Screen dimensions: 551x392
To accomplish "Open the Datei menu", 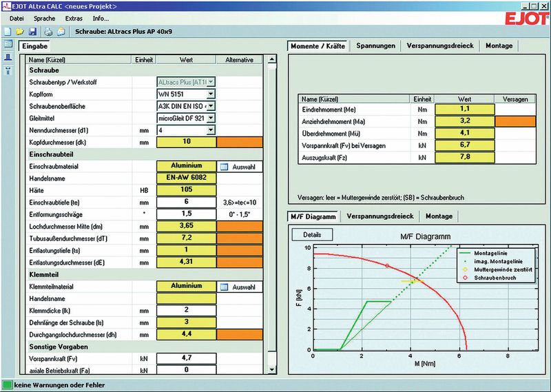I will [x=17, y=19].
